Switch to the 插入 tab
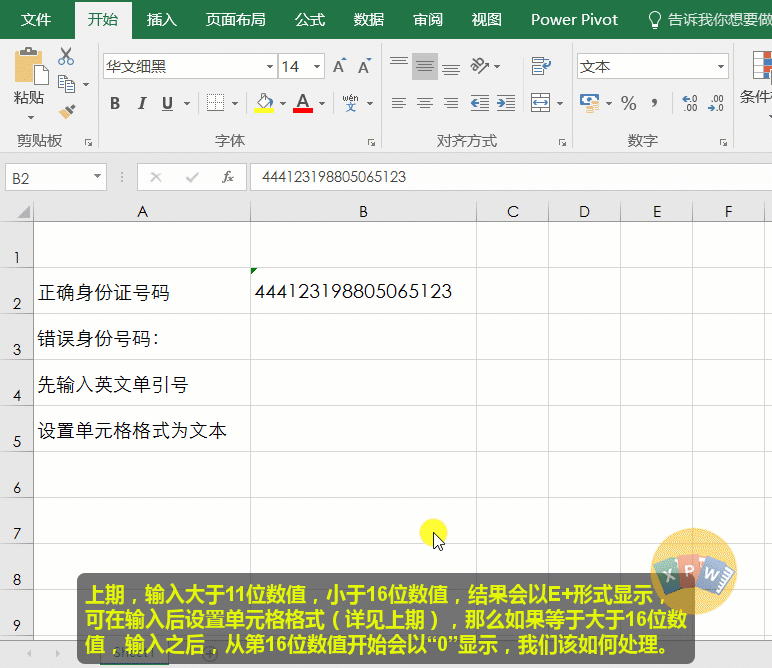The image size is (772, 668). coord(161,20)
